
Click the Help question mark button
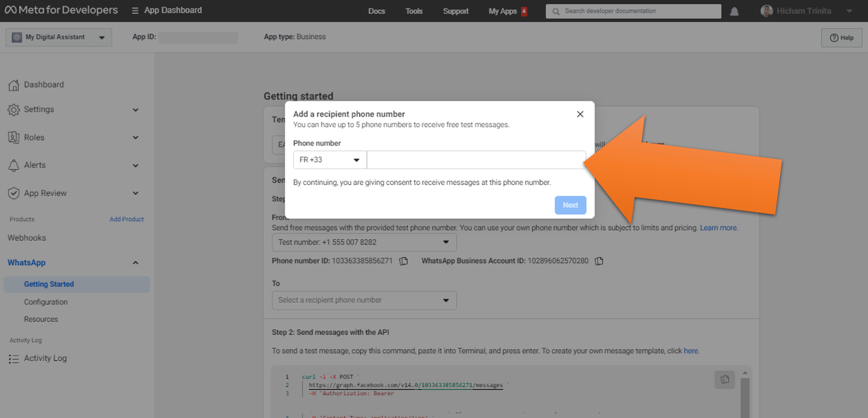tap(841, 38)
